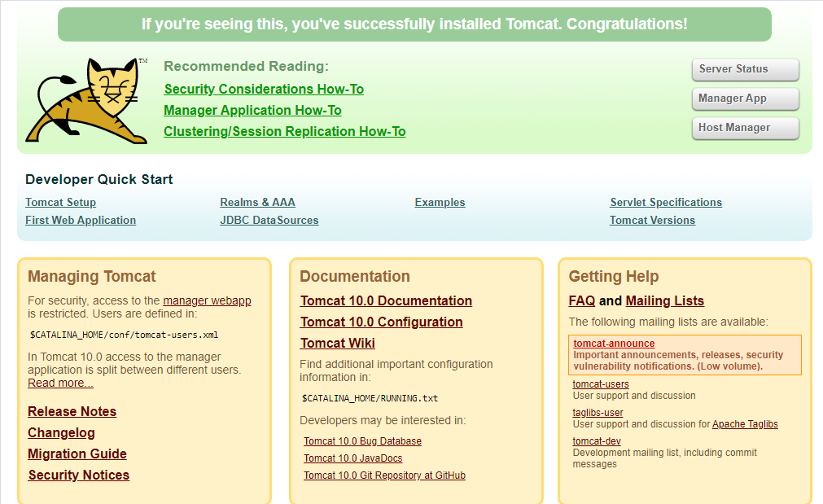This screenshot has width=823, height=504.
Task: Click 'The following mailing lists are available:' text
Action: [668, 322]
